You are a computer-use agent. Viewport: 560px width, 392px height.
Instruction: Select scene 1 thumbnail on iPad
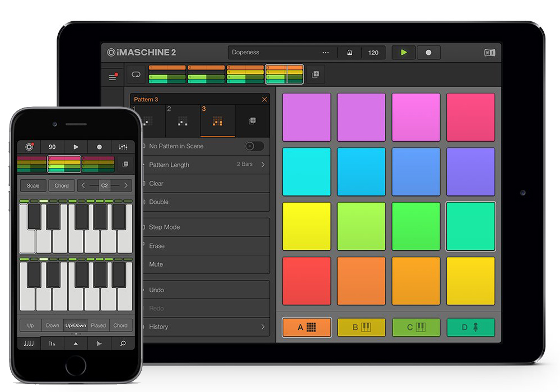click(x=167, y=74)
